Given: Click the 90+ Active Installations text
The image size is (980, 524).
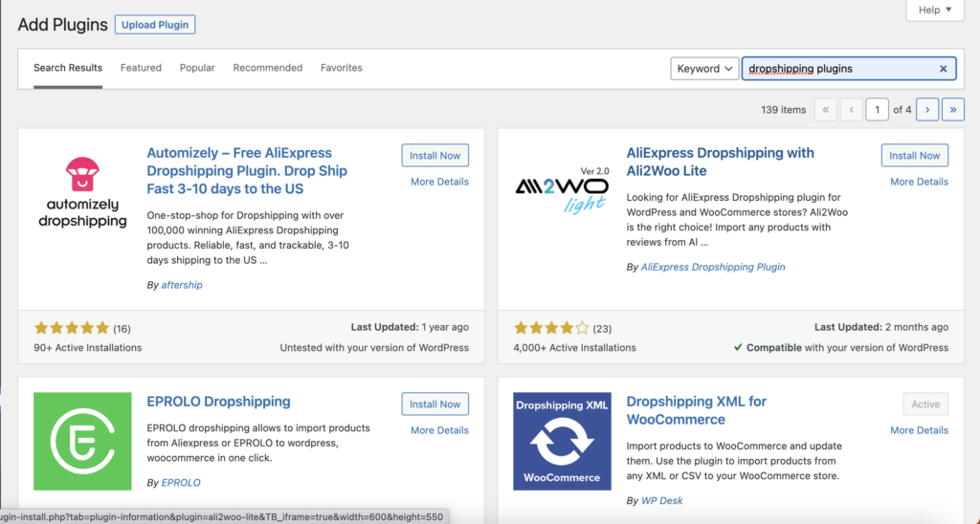Looking at the screenshot, I should (87, 348).
